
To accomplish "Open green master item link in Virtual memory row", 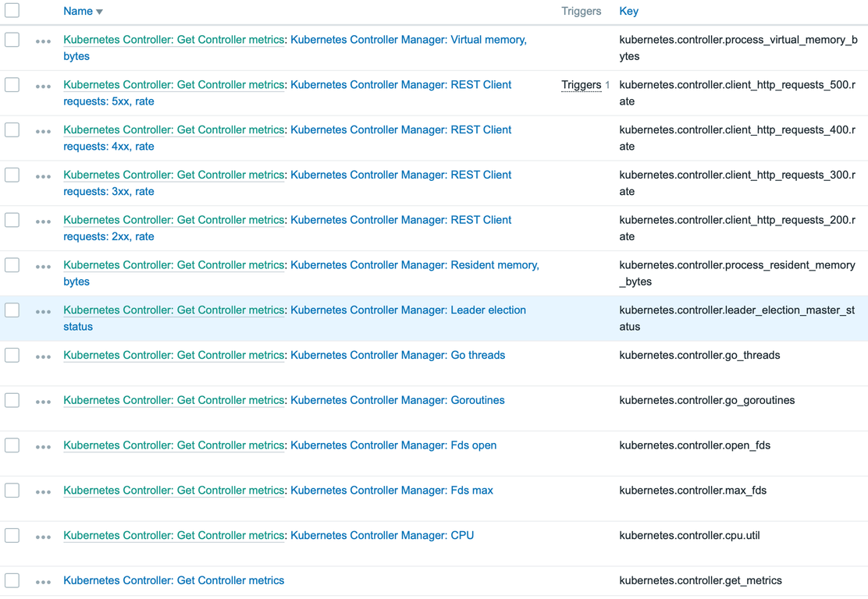I will click(x=174, y=40).
